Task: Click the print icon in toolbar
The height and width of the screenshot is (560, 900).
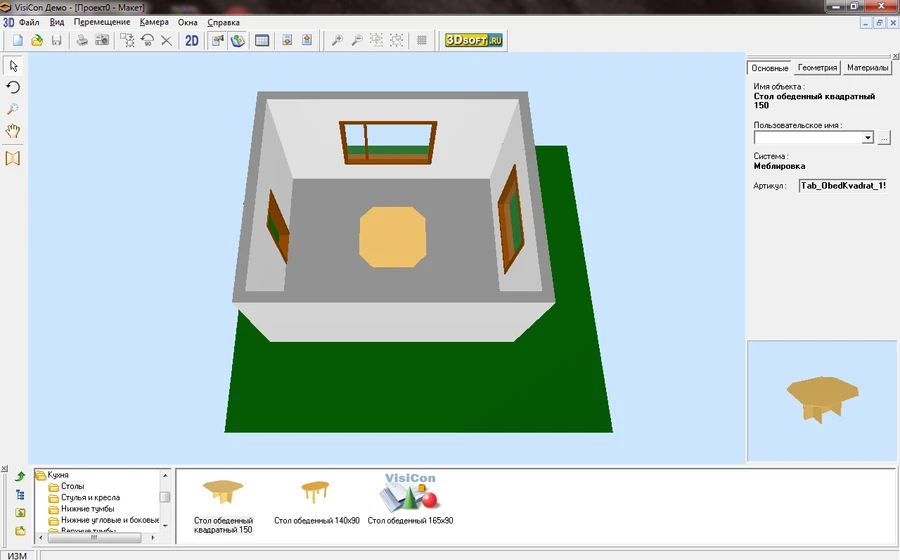Action: click(x=82, y=41)
